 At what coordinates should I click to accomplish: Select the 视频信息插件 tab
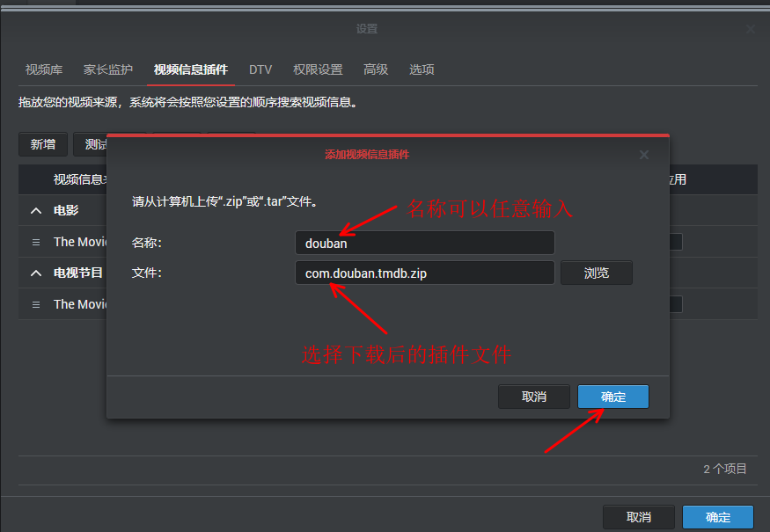point(191,69)
